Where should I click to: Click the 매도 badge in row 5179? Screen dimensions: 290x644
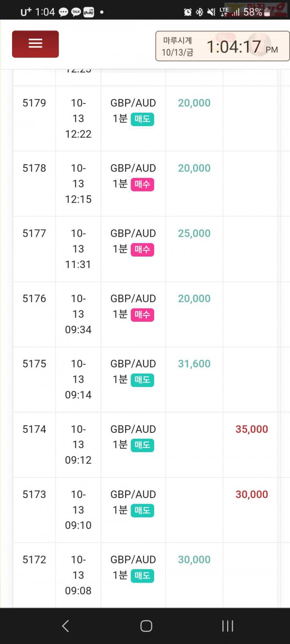142,119
